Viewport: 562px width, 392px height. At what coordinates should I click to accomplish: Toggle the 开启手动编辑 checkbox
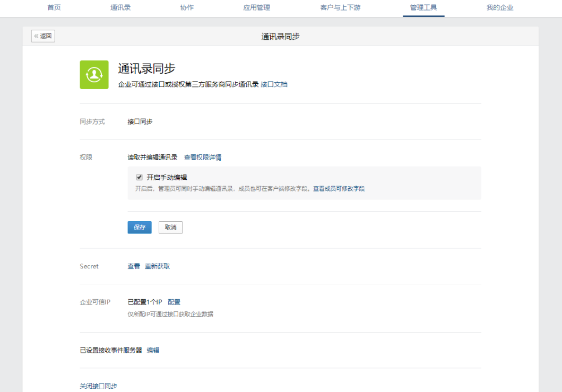click(140, 177)
